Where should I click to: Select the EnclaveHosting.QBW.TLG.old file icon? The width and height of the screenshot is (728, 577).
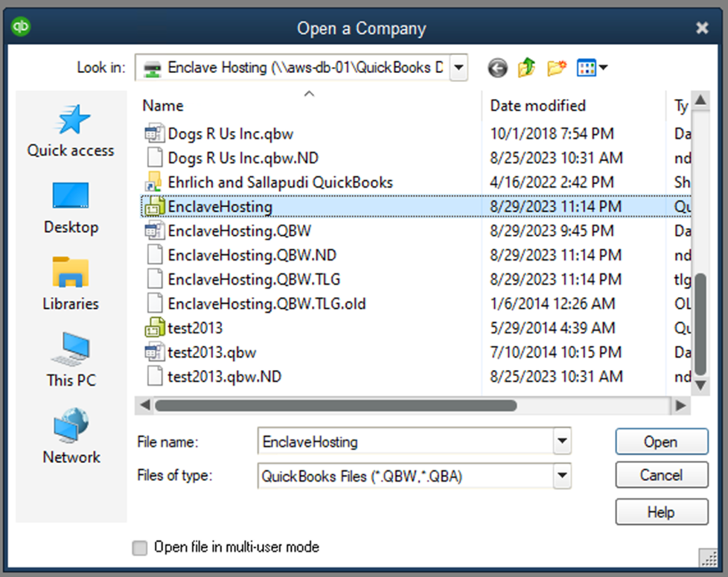point(154,304)
